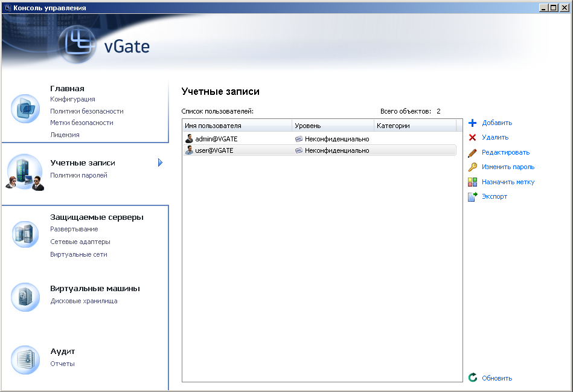Select the admin@VGATE user row
573x392 pixels.
(319, 139)
